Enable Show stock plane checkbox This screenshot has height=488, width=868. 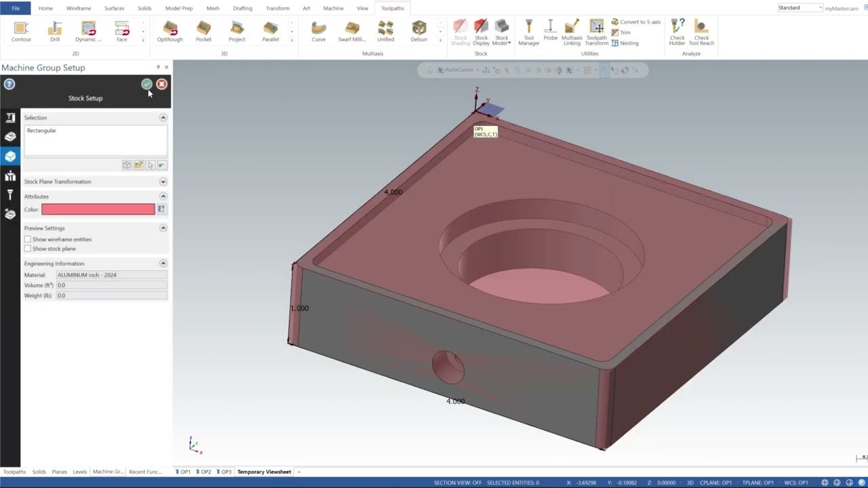tap(28, 249)
